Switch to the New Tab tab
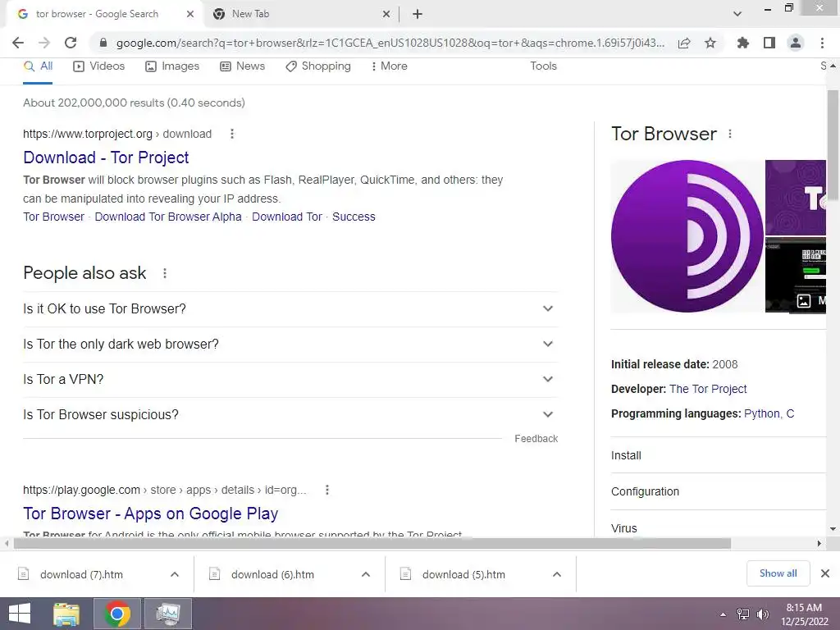Image resolution: width=840 pixels, height=630 pixels. coord(300,15)
